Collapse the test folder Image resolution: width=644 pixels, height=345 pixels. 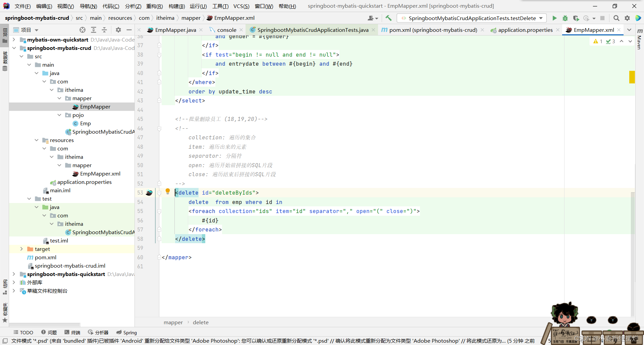[x=29, y=199]
